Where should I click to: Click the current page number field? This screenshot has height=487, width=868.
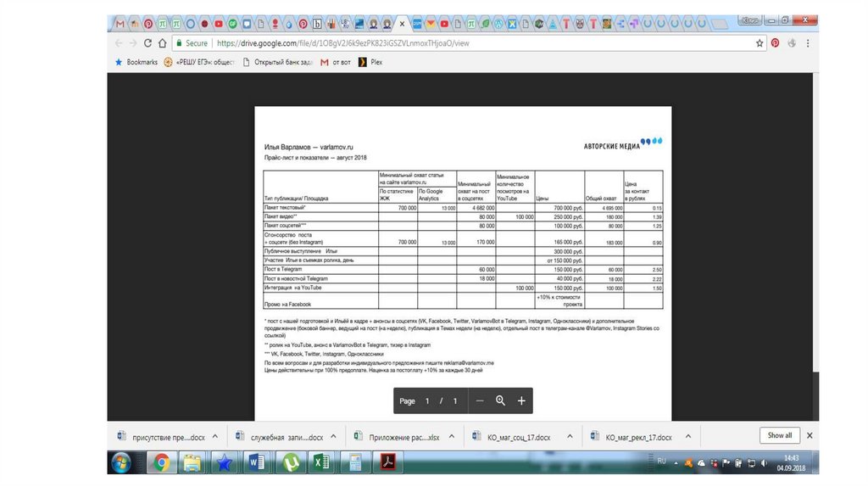pos(427,401)
